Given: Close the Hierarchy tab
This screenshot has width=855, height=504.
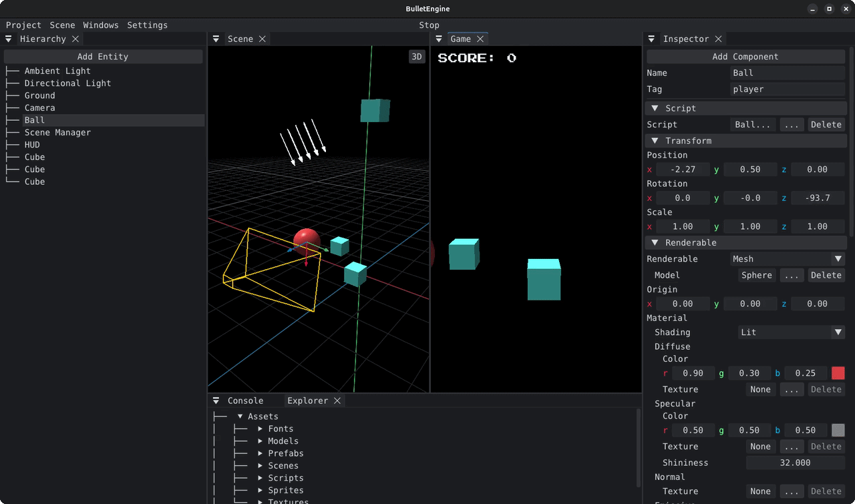Looking at the screenshot, I should pyautogui.click(x=75, y=39).
